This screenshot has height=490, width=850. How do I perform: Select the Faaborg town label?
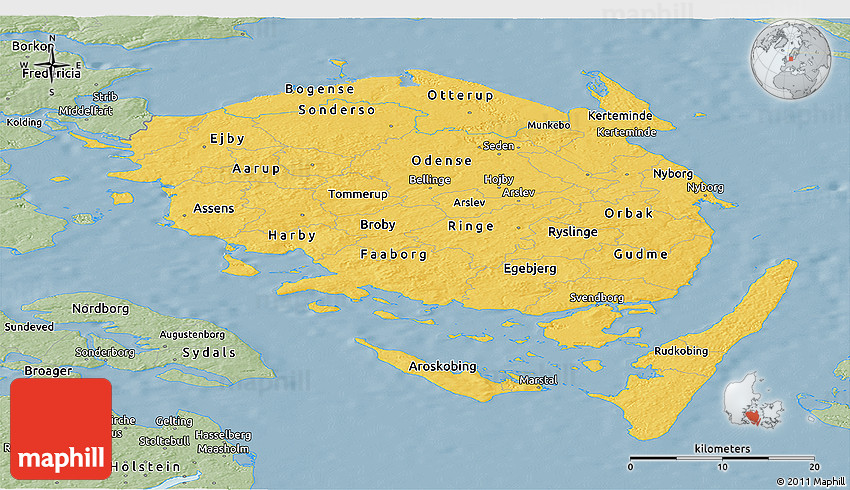tap(394, 254)
